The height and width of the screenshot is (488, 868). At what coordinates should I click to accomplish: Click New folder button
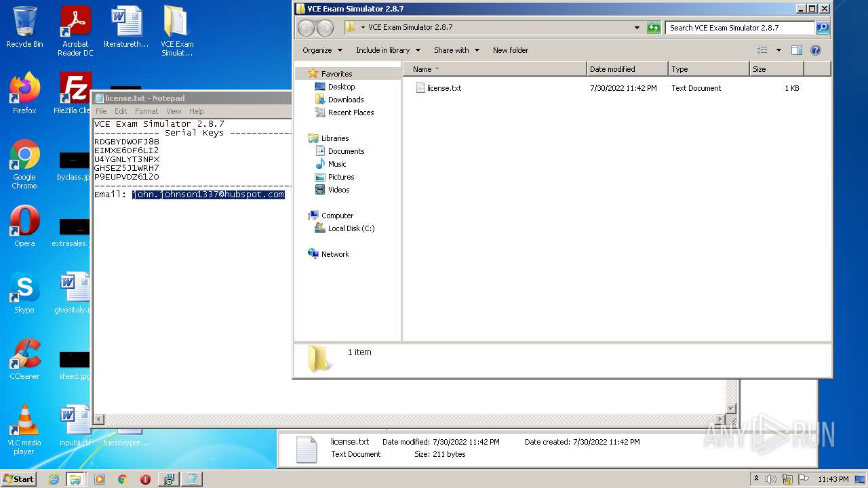coord(511,50)
